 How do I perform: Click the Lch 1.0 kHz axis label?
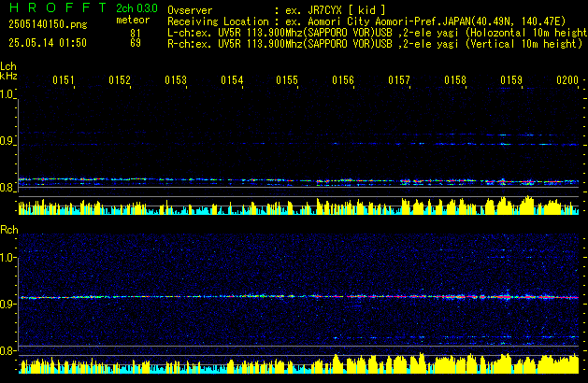coord(7,94)
